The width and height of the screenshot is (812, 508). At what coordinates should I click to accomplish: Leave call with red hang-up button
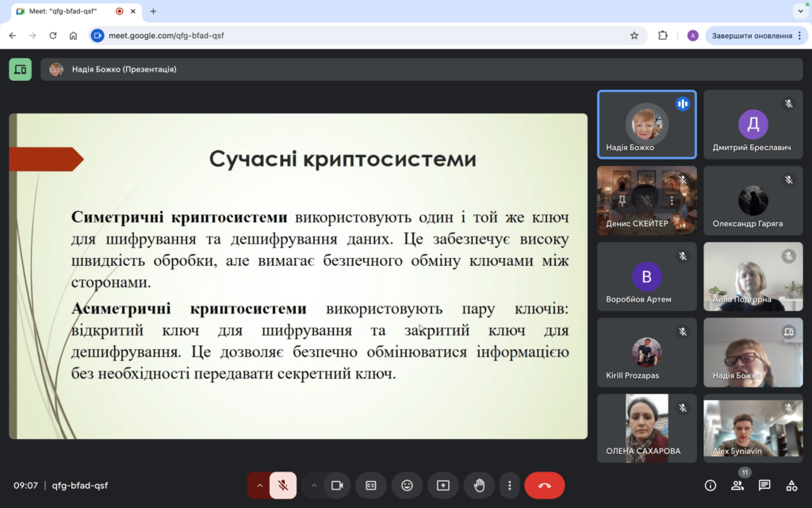544,486
